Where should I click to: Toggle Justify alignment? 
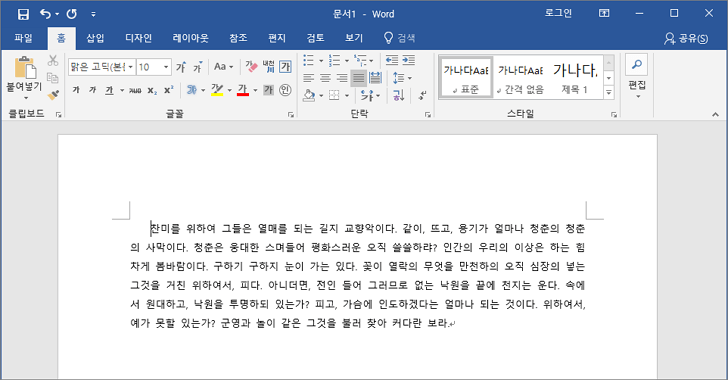(x=358, y=78)
